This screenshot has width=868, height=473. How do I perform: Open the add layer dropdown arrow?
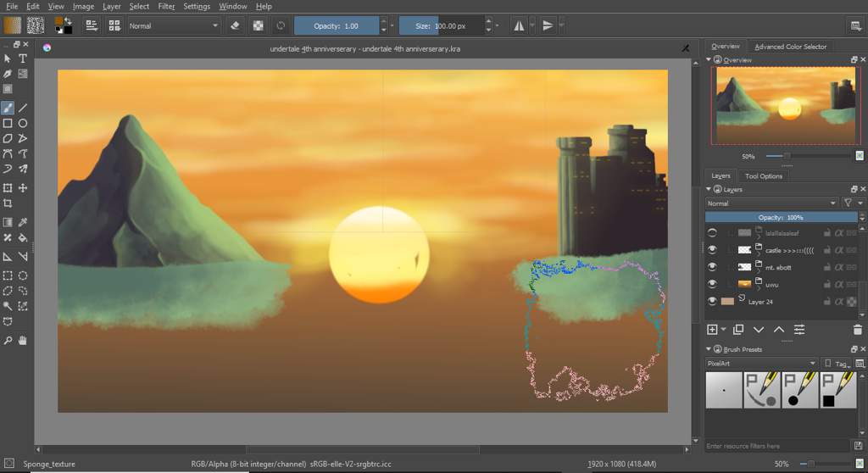[x=724, y=330]
